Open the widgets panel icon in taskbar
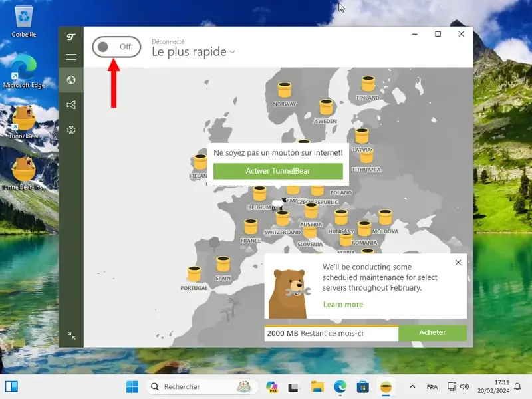 11,386
